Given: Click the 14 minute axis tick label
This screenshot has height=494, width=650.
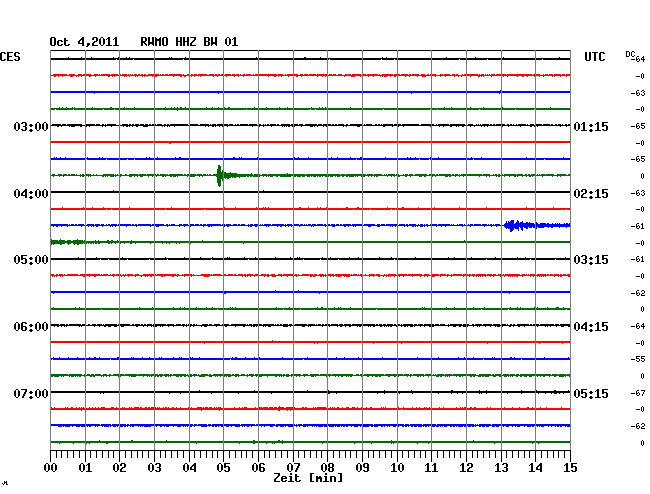Looking at the screenshot, I should tap(535, 468).
